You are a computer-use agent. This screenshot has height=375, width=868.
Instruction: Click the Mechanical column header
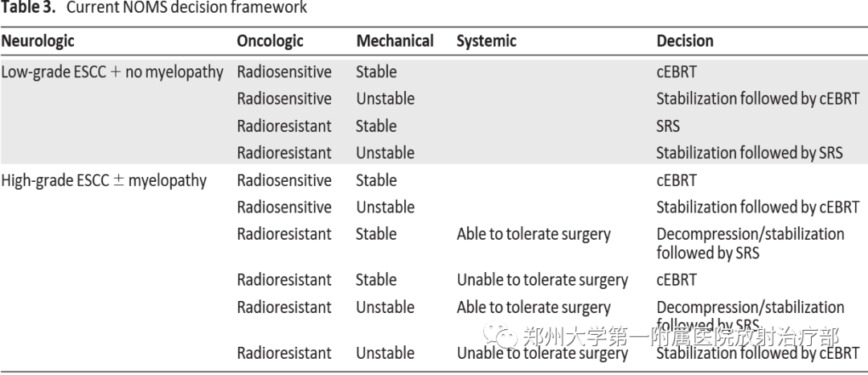pos(395,42)
